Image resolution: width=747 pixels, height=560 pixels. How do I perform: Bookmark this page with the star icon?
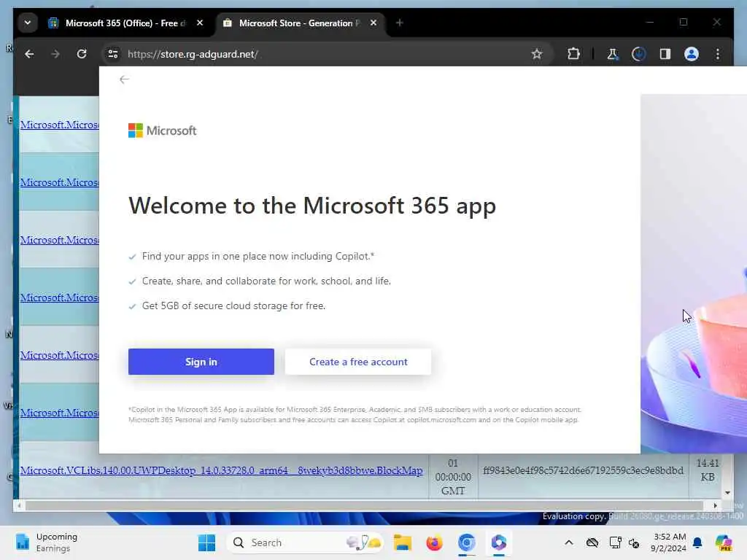pos(537,54)
